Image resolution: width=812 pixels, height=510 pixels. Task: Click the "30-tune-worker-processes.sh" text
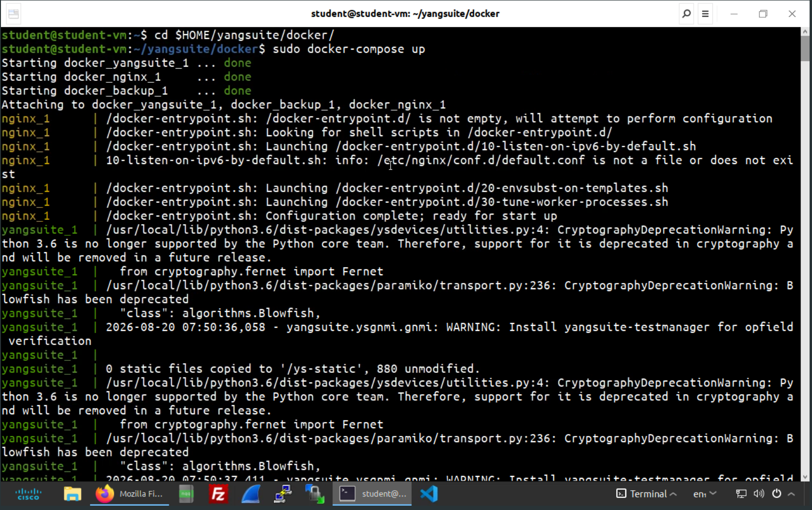point(575,202)
